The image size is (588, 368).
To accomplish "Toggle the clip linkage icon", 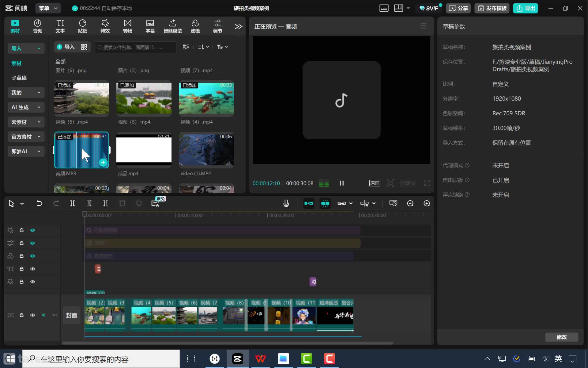I will click(x=342, y=203).
